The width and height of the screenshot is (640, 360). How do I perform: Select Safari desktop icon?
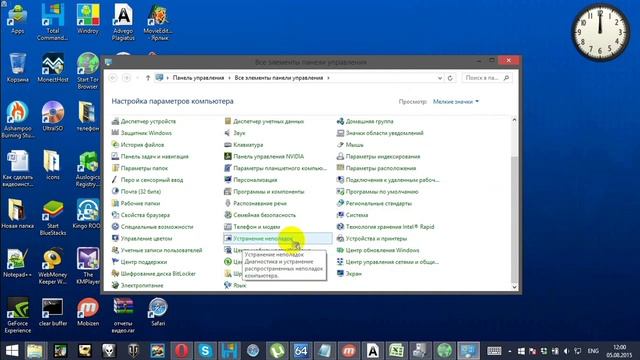tap(158, 312)
